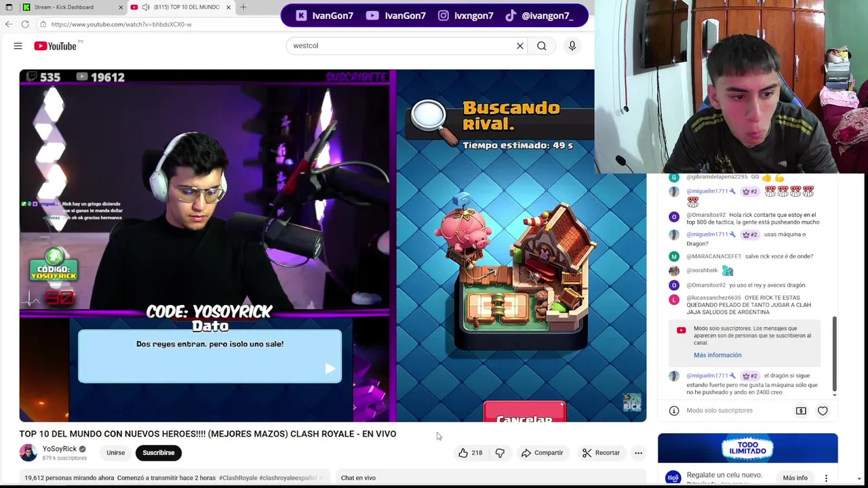Click @MARACANACEFET's chat message
This screenshot has width=868, height=488.
click(x=747, y=256)
